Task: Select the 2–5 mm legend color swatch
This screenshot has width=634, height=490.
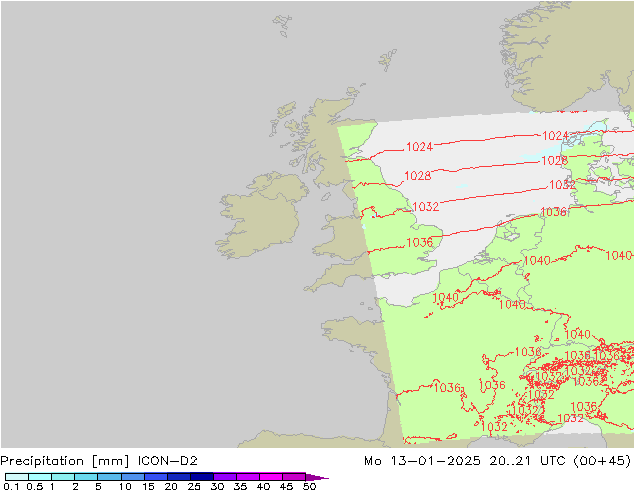Action: (x=86, y=477)
